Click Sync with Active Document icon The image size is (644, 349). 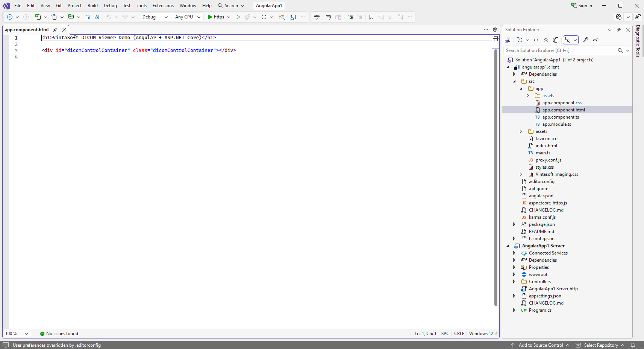coord(536,40)
